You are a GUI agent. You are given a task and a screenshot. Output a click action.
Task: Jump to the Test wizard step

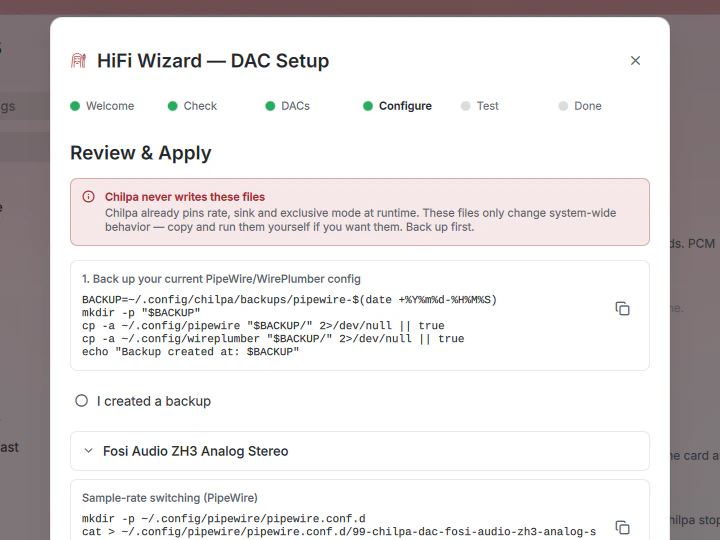pos(487,106)
